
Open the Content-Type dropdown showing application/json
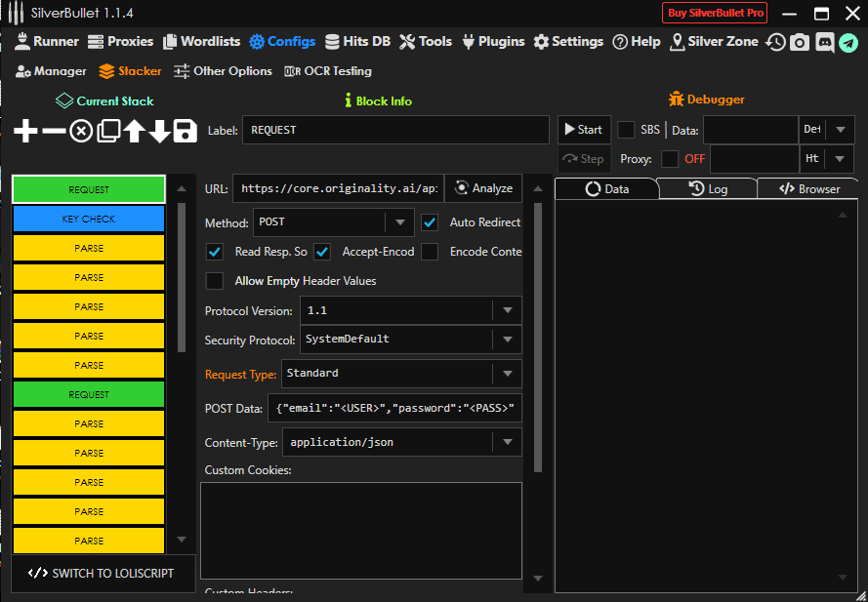click(x=402, y=442)
